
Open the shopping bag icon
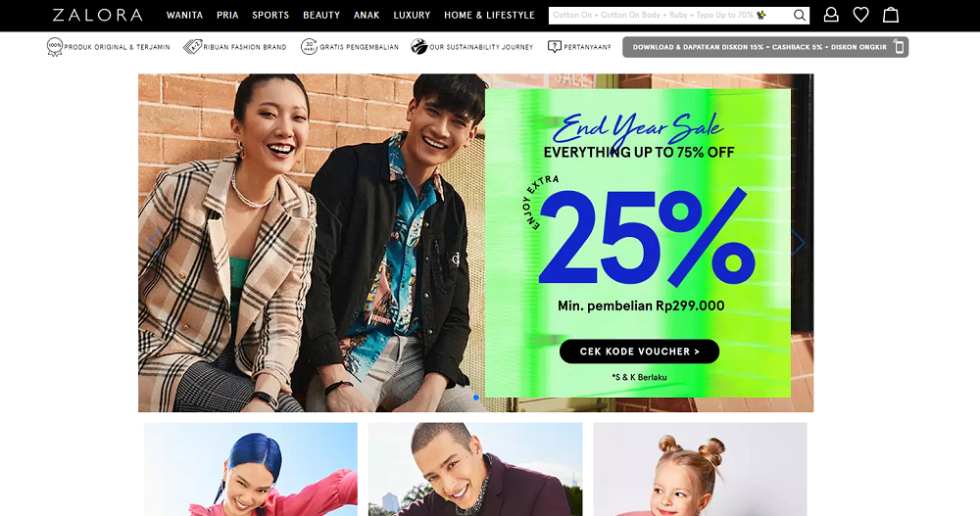tap(891, 15)
